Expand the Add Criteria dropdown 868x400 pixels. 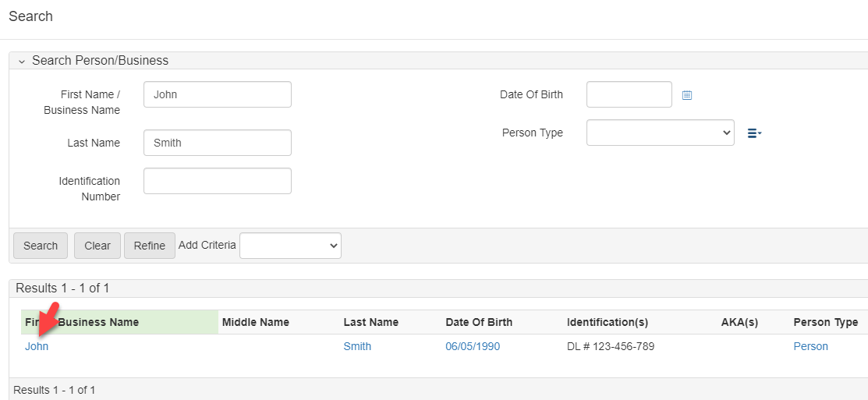pos(290,246)
